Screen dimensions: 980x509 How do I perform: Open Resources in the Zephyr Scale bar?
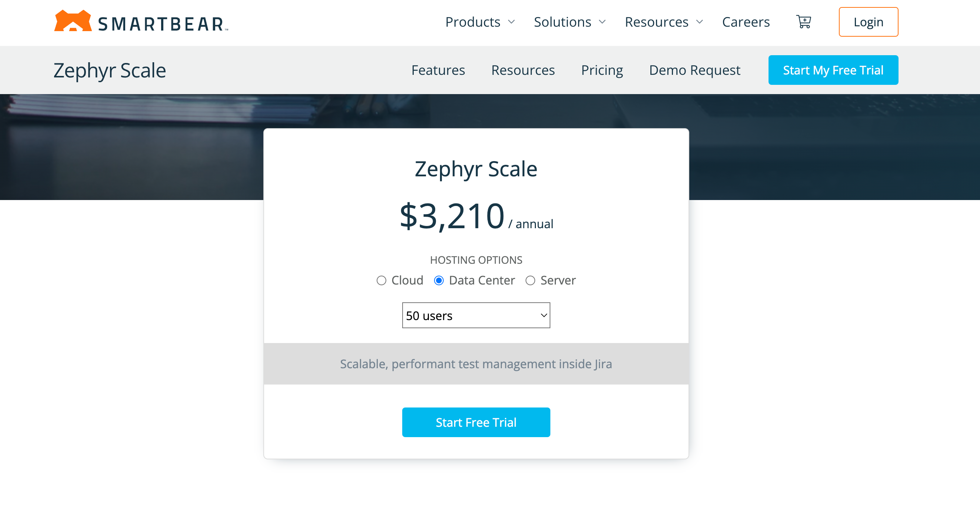coord(523,70)
